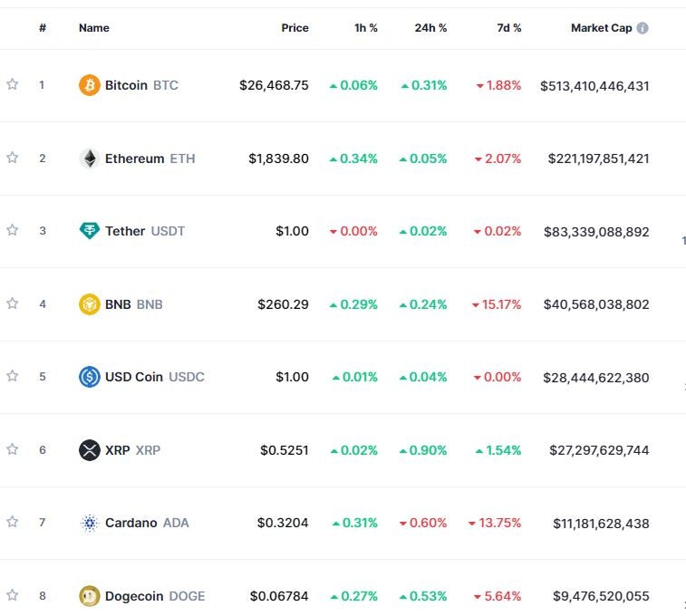Click the Dogecoin logo icon
This screenshot has height=616, width=686.
89,596
